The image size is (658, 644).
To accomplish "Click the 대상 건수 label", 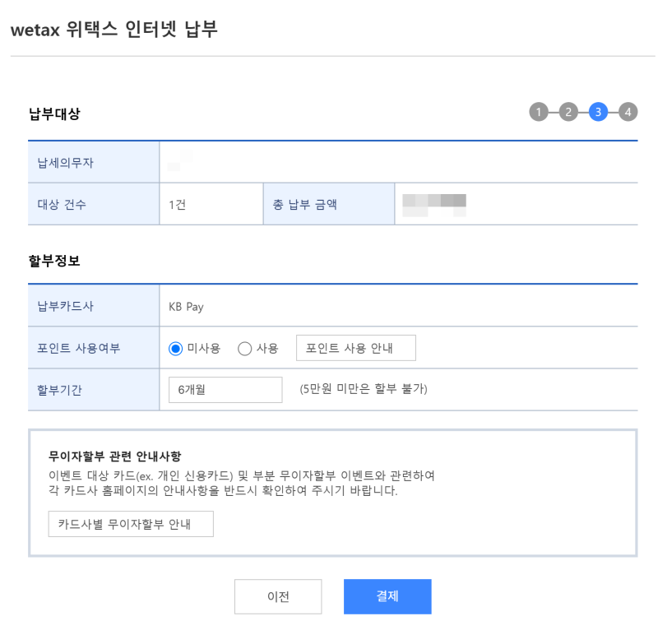I will 62,205.
